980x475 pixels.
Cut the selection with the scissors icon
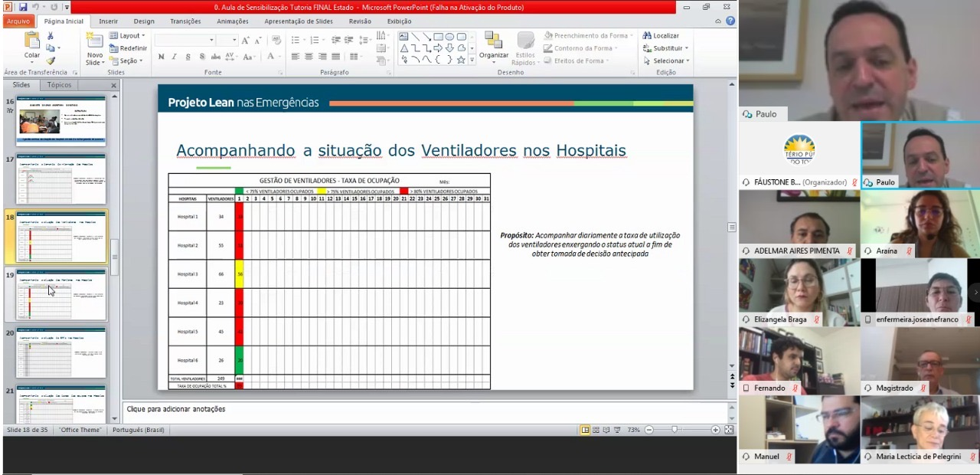click(x=51, y=36)
